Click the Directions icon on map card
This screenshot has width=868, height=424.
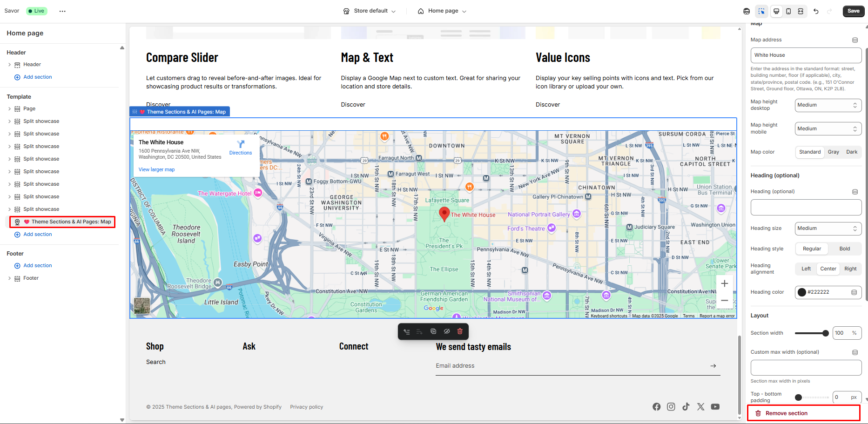pyautogui.click(x=241, y=144)
